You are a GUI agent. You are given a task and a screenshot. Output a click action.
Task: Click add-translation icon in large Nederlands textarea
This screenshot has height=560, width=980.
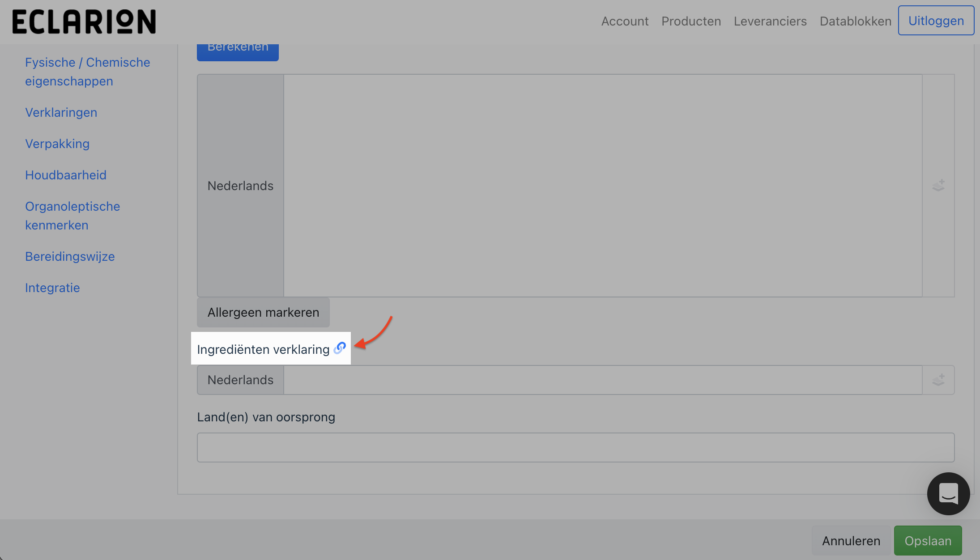(938, 185)
